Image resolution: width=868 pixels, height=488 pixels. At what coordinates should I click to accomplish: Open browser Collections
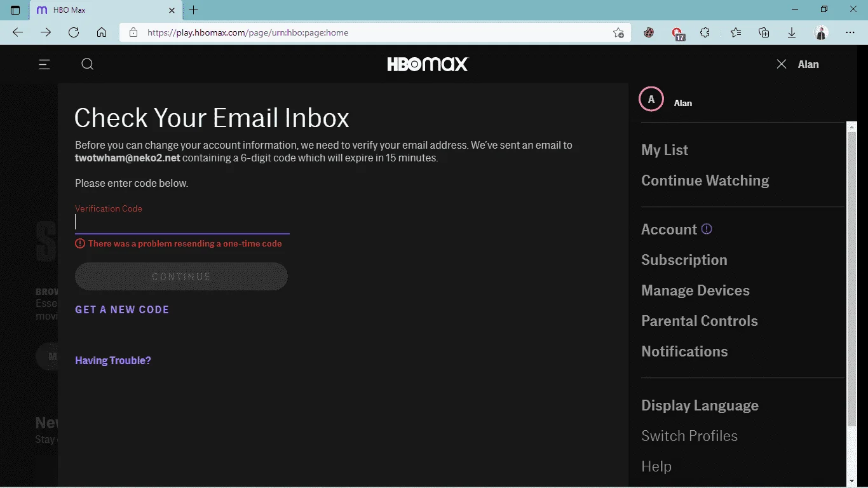764,32
